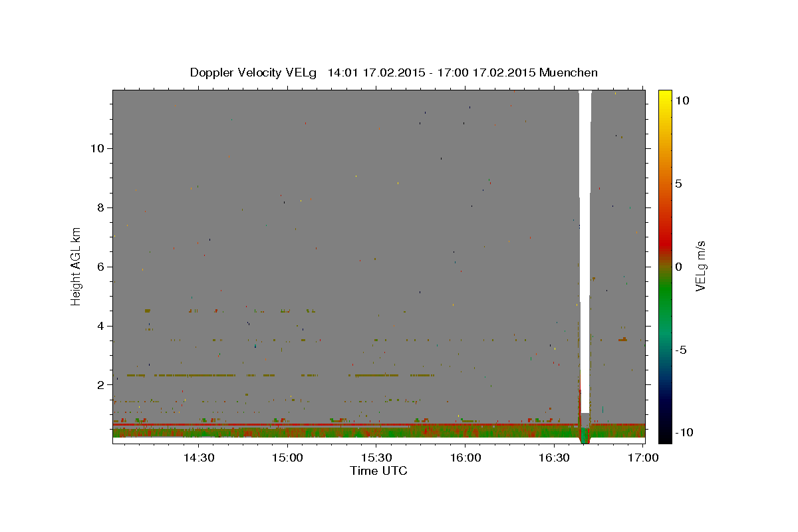
Task: Click the "VELg m/s" colorbar label
Action: (x=700, y=266)
